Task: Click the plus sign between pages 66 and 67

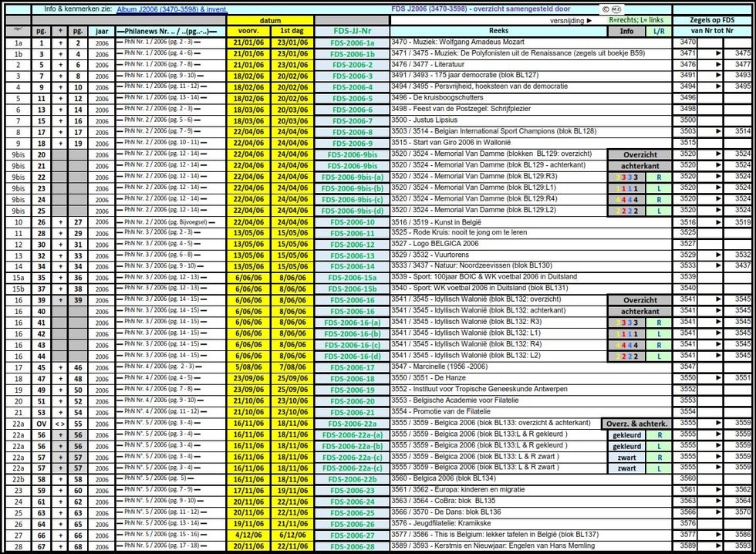Action: tap(60, 534)
